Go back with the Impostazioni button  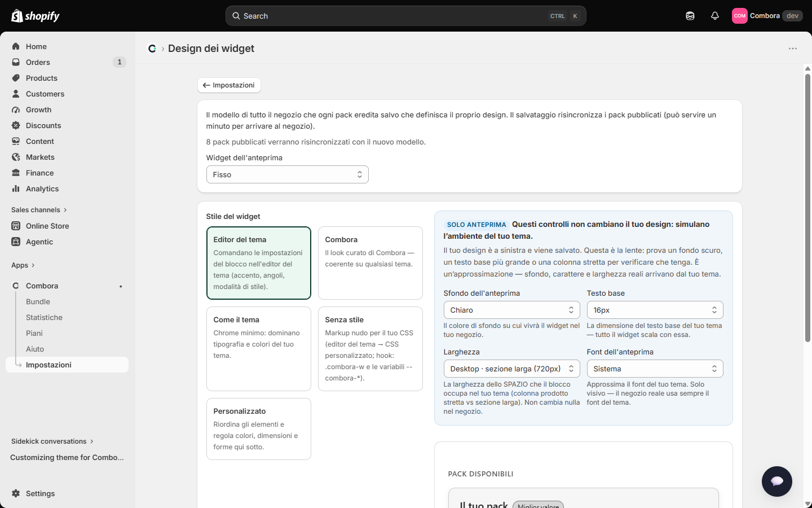(229, 85)
